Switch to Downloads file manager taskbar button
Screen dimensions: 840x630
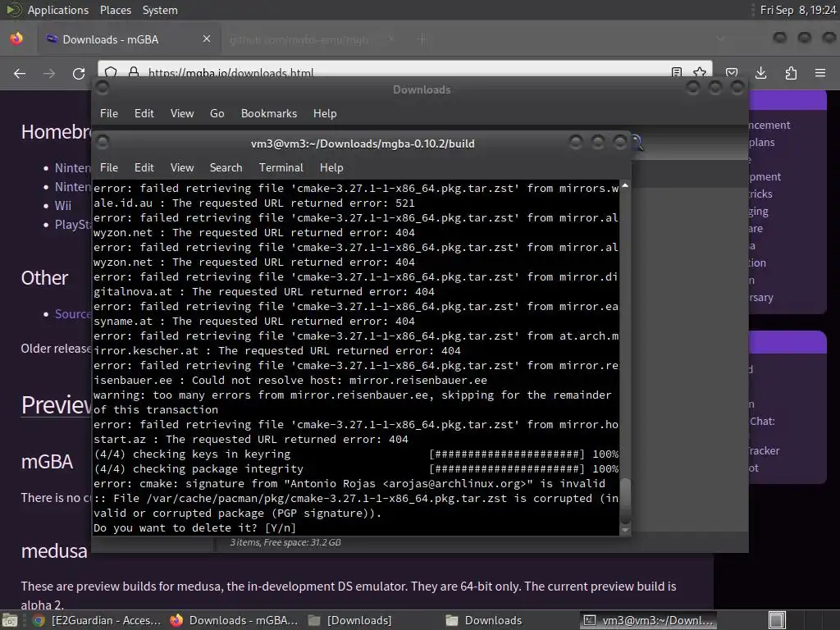(x=484, y=620)
